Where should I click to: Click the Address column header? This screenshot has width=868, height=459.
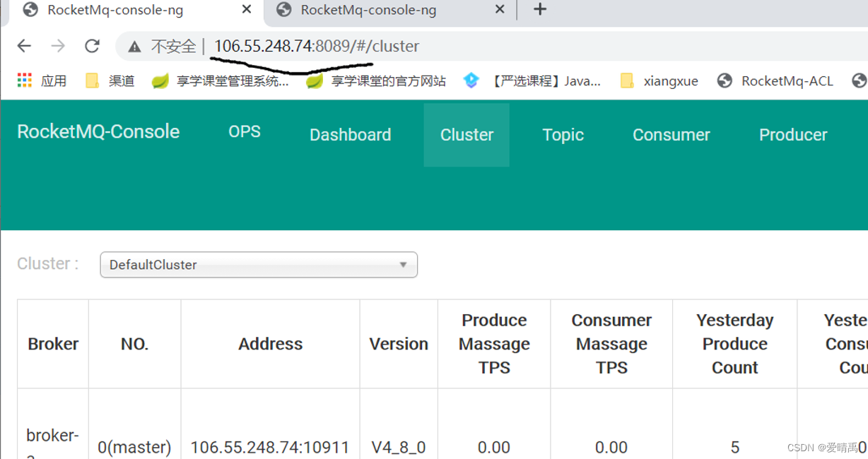tap(270, 344)
